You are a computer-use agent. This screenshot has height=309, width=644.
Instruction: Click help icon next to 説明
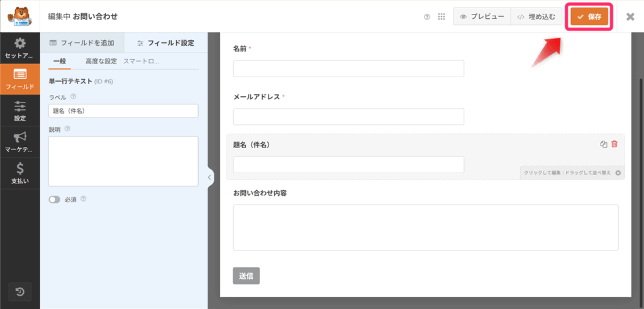(x=67, y=129)
